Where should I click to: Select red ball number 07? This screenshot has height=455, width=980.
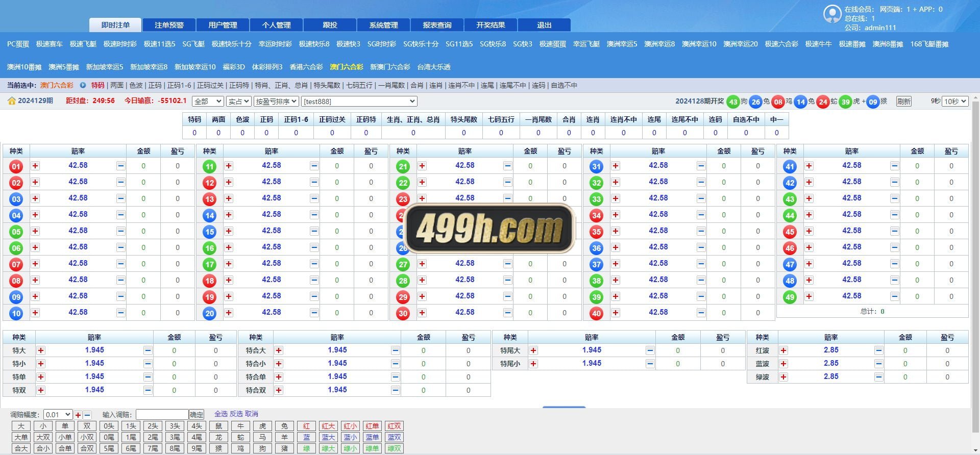pyautogui.click(x=16, y=264)
